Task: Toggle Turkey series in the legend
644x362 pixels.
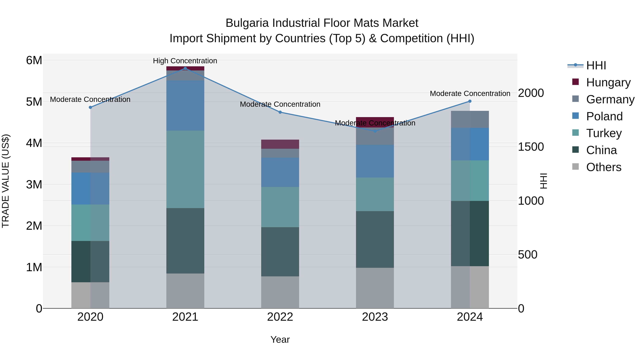Action: (597, 133)
